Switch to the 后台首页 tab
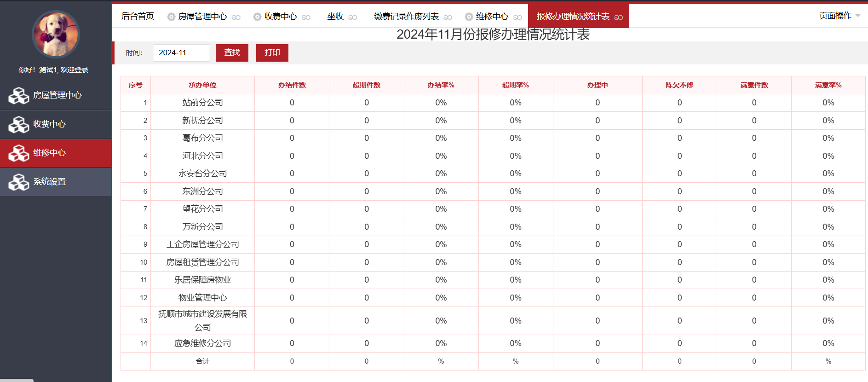The width and height of the screenshot is (868, 382). pyautogui.click(x=138, y=16)
